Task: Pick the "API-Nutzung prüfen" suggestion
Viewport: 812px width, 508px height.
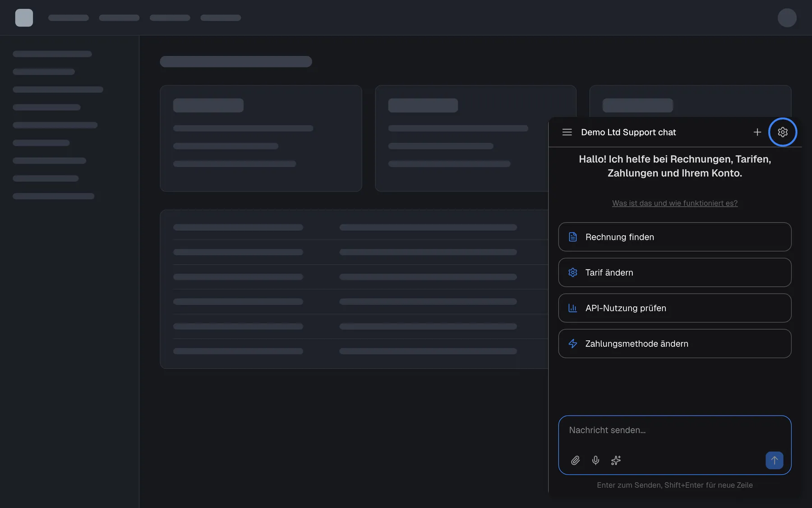Action: [x=675, y=308]
